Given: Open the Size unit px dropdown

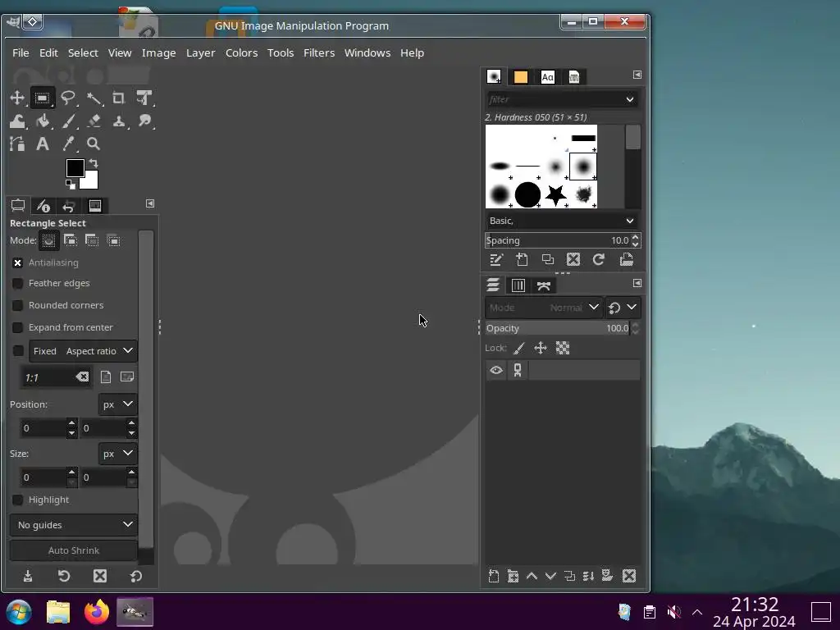Looking at the screenshot, I should pos(118,453).
